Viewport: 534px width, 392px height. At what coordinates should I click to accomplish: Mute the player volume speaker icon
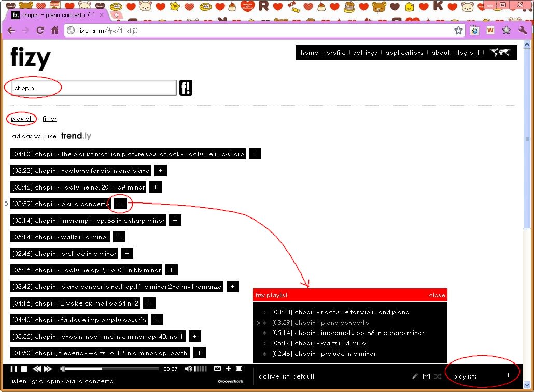tap(189, 369)
